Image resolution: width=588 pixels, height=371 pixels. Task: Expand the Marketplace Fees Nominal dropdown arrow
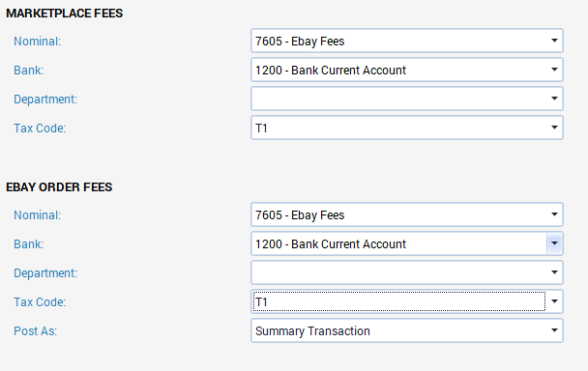(x=554, y=41)
